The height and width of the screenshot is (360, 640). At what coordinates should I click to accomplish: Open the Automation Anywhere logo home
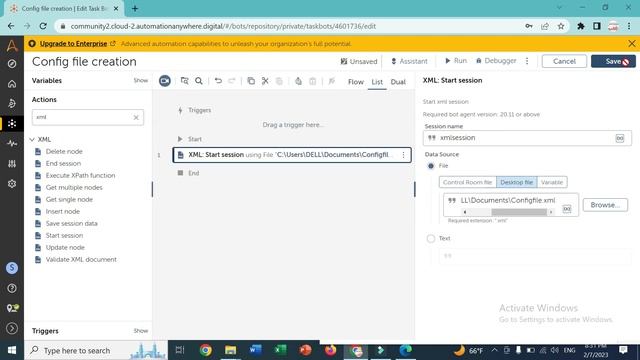(12, 45)
